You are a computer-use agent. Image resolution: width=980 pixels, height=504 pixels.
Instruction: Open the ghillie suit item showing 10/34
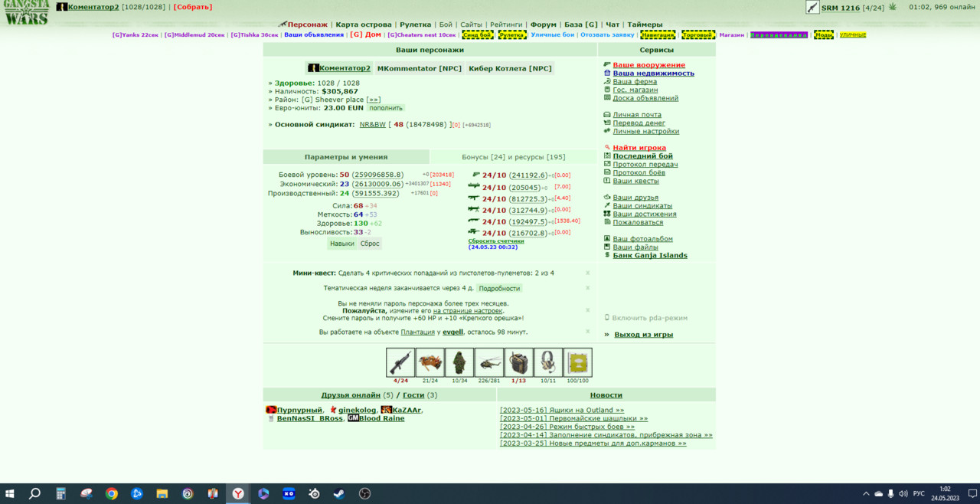459,362
